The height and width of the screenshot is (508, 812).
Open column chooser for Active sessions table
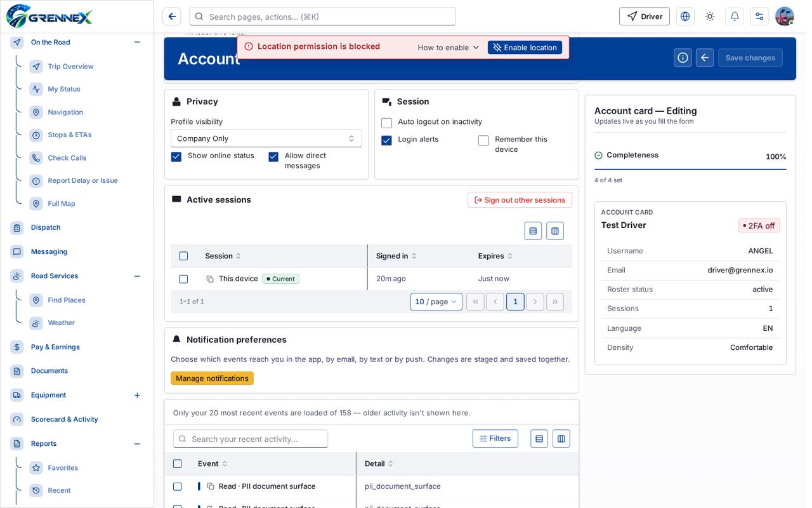click(555, 231)
